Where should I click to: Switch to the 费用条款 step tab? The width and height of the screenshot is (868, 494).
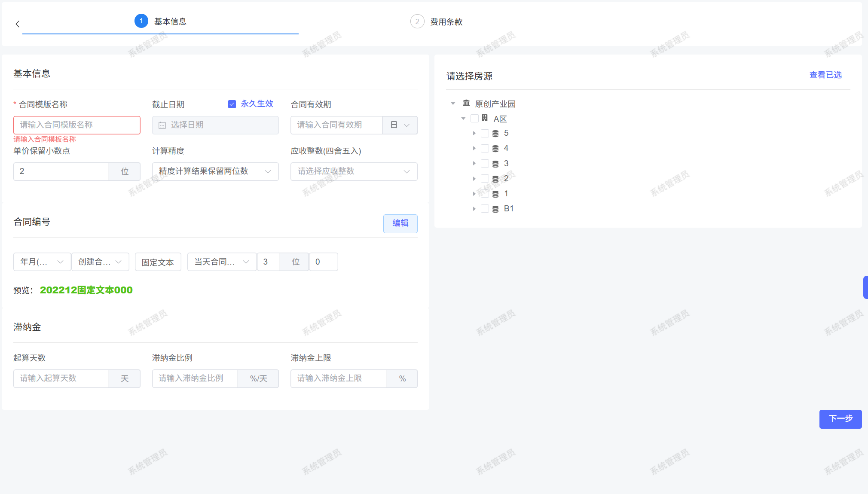click(x=446, y=22)
